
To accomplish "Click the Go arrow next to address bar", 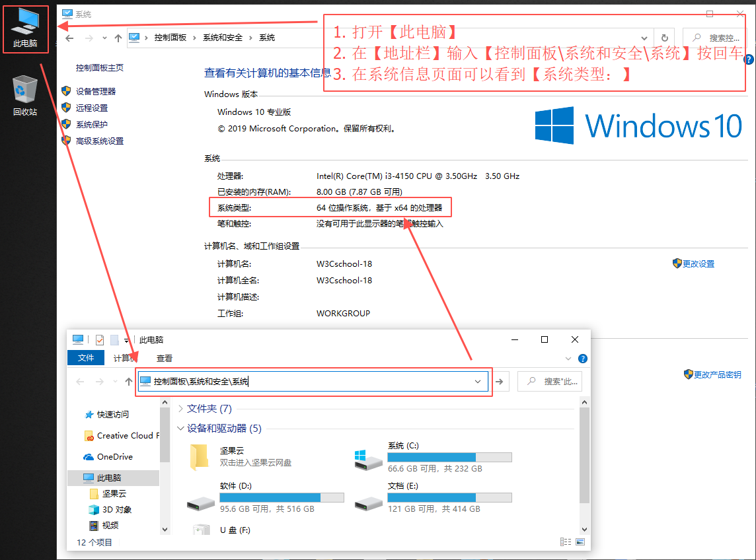I will point(500,382).
